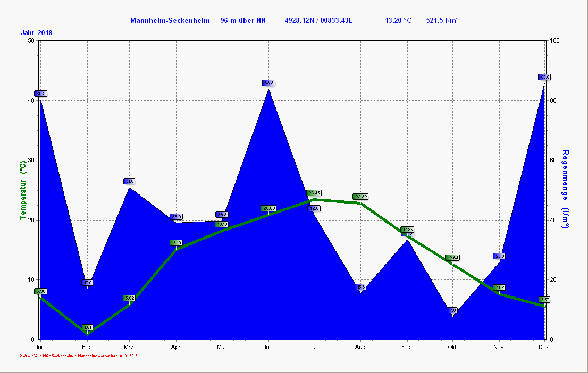Select the November temperature label 7.62

(x=499, y=287)
